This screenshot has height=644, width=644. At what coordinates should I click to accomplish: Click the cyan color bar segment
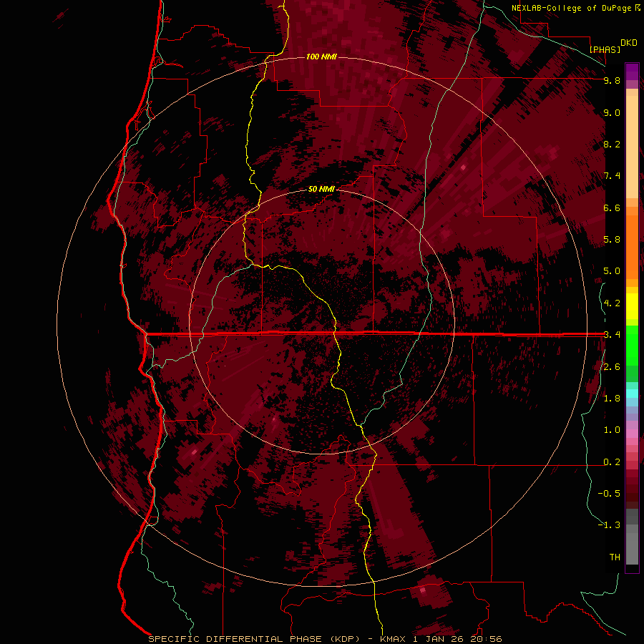(x=632, y=394)
